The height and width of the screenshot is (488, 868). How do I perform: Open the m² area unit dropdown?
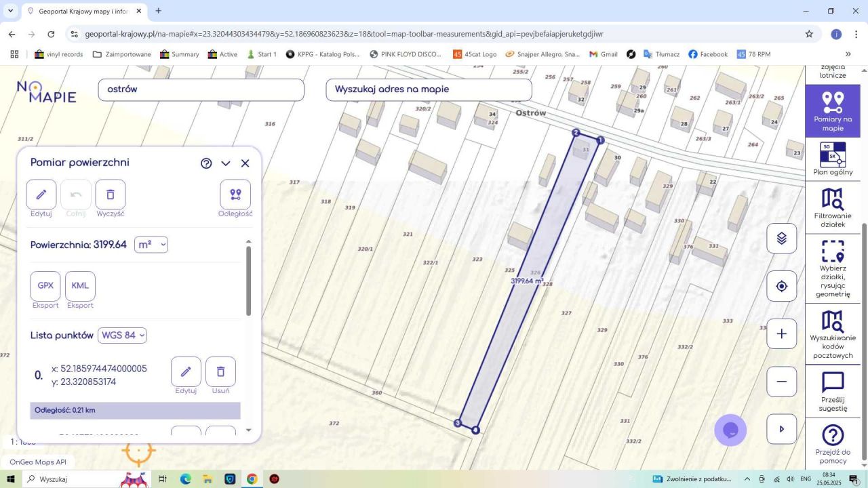(x=151, y=245)
